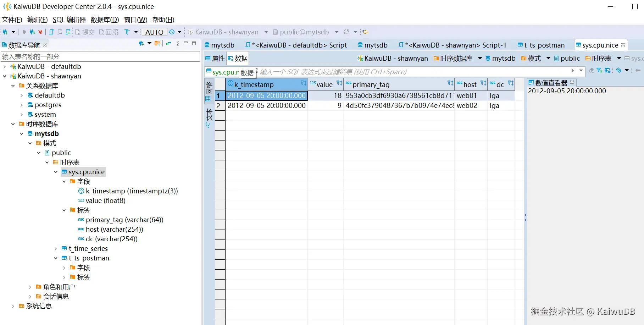
Task: Close the sys.cpu.nice editor tab
Action: tap(623, 45)
